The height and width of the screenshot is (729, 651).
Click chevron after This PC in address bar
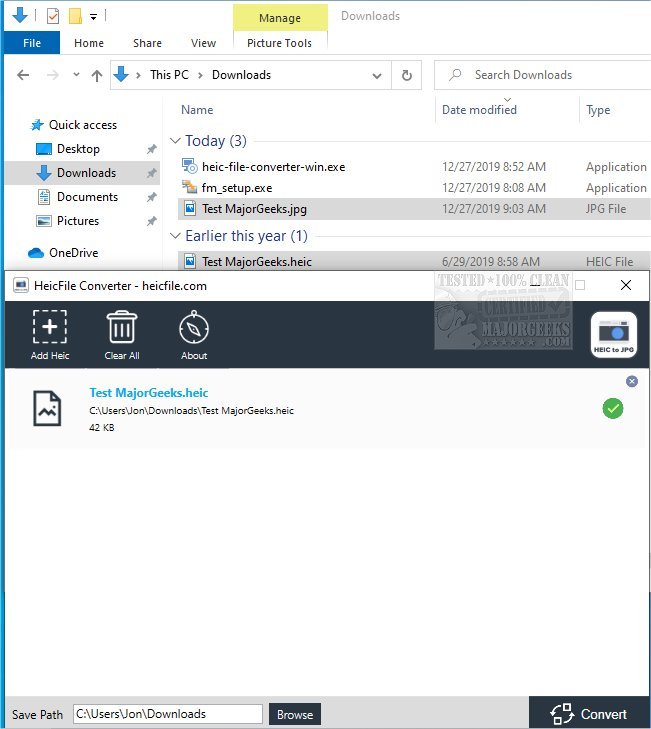click(x=200, y=75)
